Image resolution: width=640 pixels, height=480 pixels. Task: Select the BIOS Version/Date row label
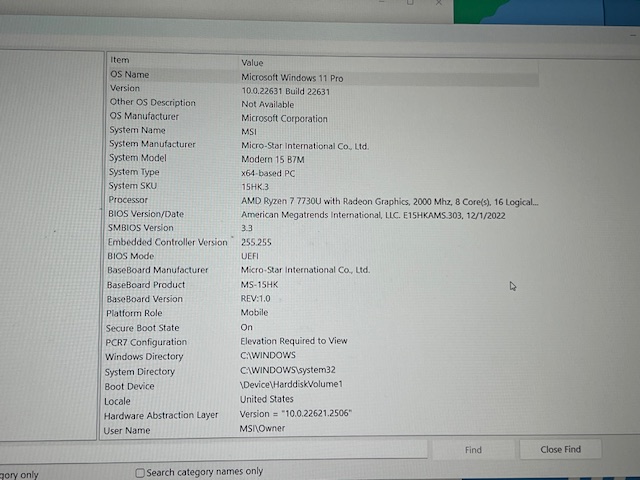pyautogui.click(x=146, y=214)
